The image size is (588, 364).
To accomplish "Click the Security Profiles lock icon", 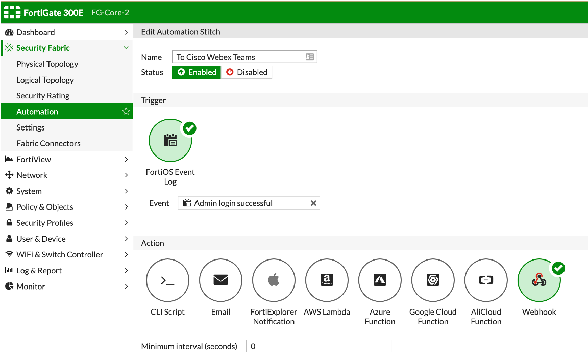I will coord(9,222).
